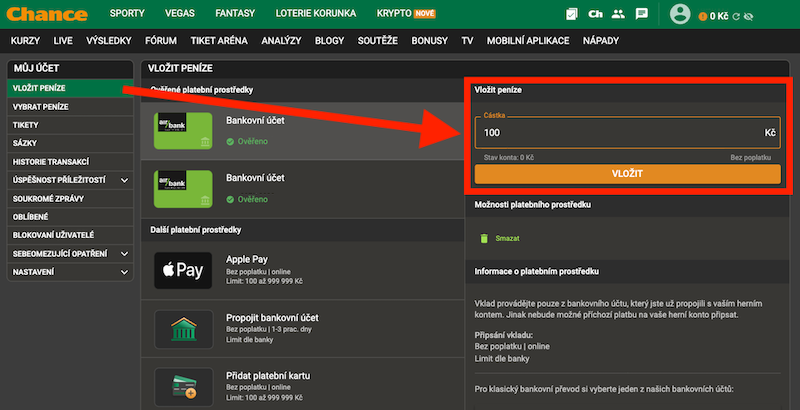Select Vybrat peníze in the sidebar
This screenshot has height=410, width=800.
[40, 106]
